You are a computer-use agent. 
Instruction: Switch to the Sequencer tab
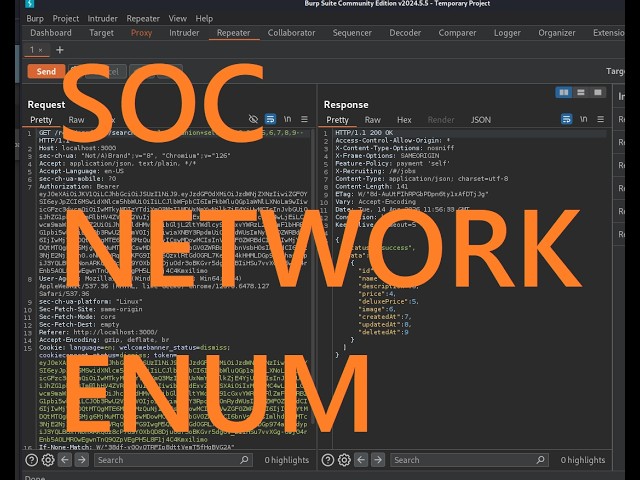coord(352,33)
